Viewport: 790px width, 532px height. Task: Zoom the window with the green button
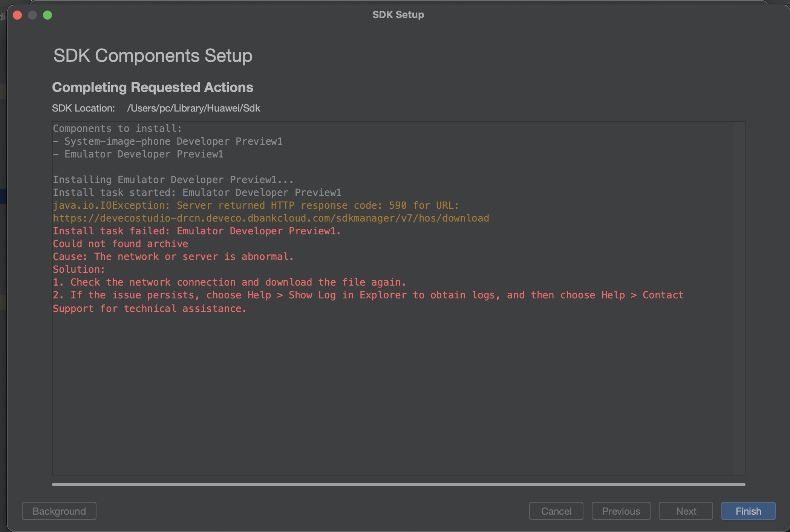pos(47,15)
